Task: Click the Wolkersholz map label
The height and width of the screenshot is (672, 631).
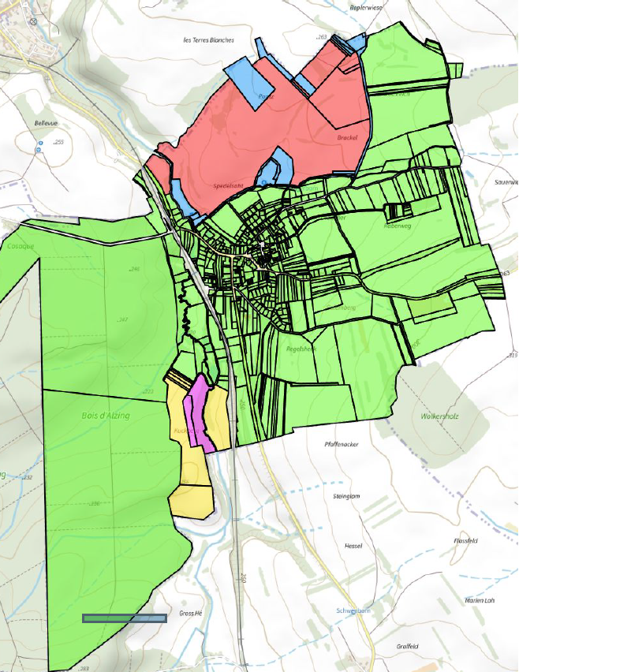Action: pyautogui.click(x=440, y=416)
